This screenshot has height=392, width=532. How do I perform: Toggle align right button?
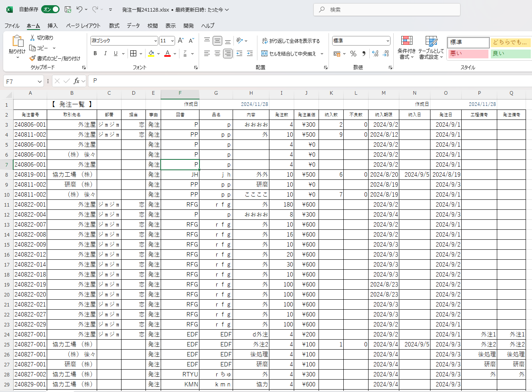click(x=228, y=53)
